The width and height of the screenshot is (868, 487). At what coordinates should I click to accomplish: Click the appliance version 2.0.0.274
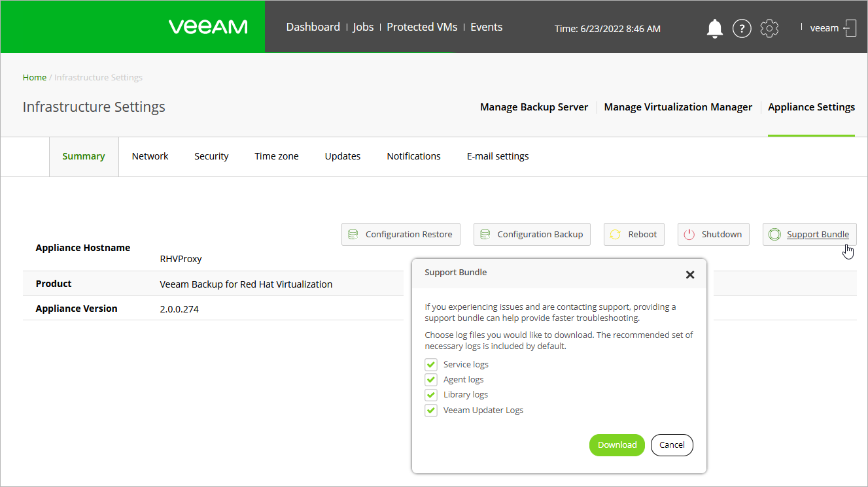pos(179,309)
